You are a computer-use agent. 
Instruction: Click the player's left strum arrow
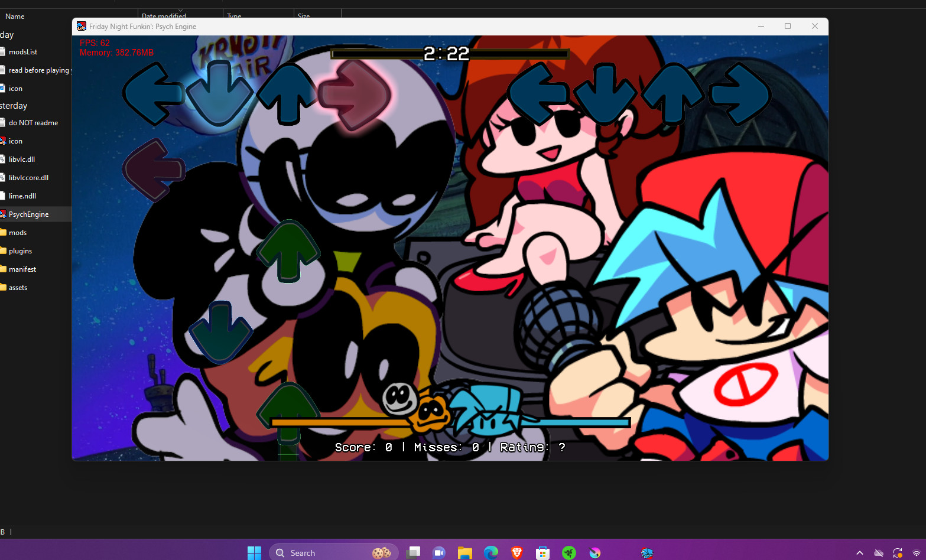click(x=539, y=93)
